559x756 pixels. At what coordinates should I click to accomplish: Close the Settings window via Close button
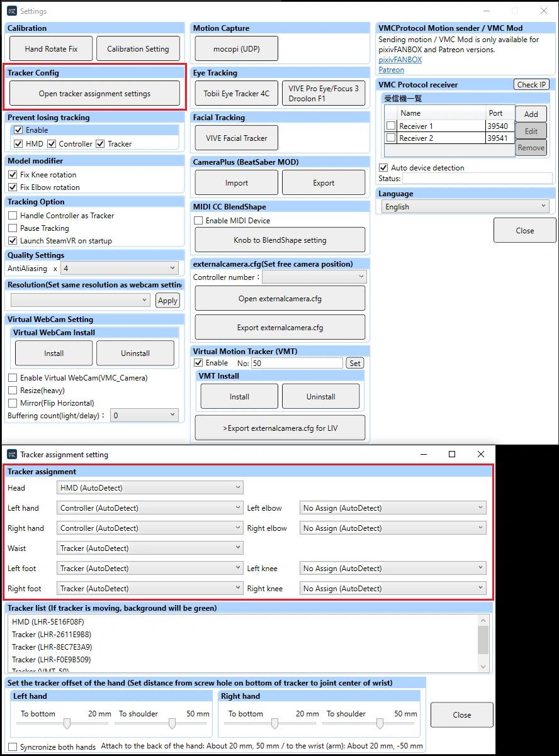point(525,230)
